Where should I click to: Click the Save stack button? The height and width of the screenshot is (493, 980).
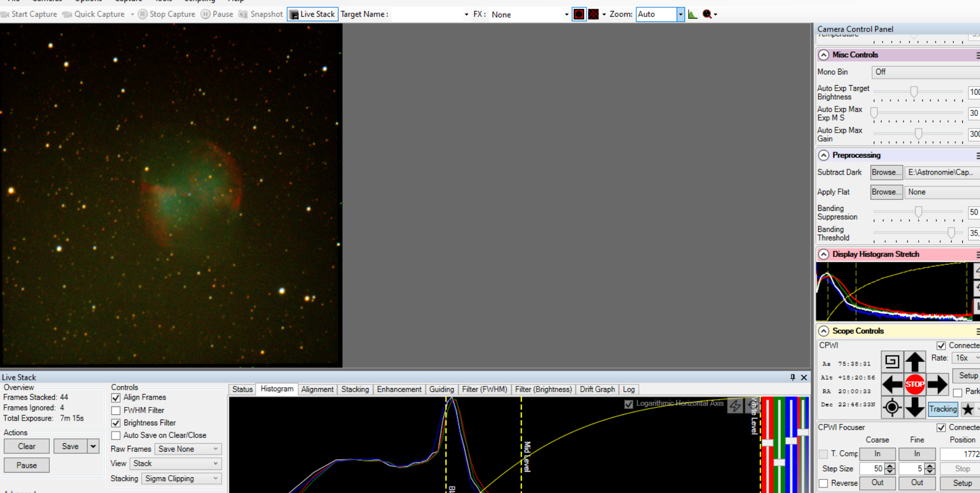(70, 446)
